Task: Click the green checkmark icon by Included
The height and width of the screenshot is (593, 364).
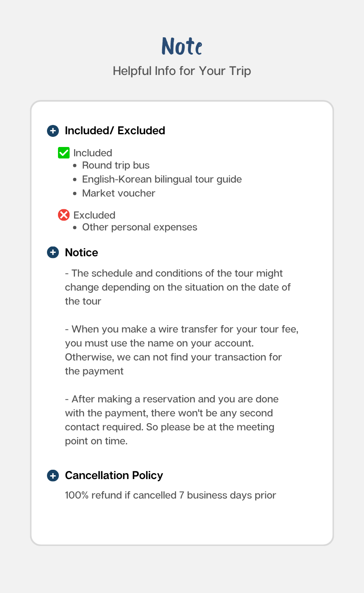Action: pyautogui.click(x=63, y=153)
